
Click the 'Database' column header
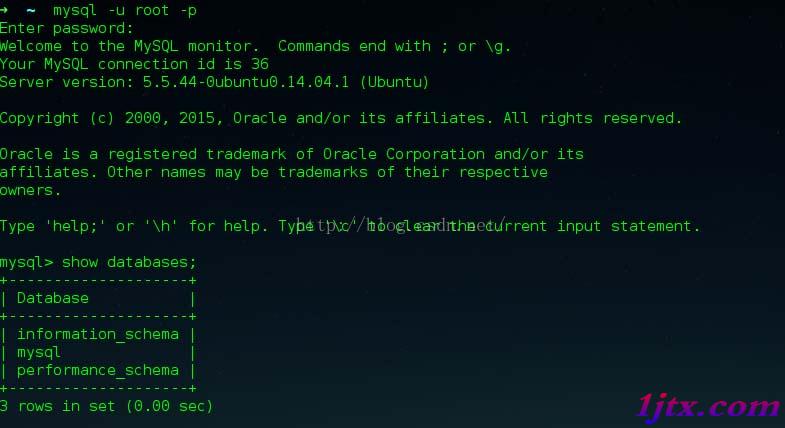pyautogui.click(x=53, y=298)
